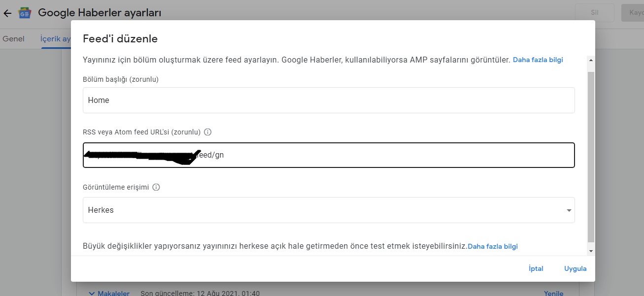
Task: Cancel the dialog with İptal
Action: pyautogui.click(x=536, y=268)
